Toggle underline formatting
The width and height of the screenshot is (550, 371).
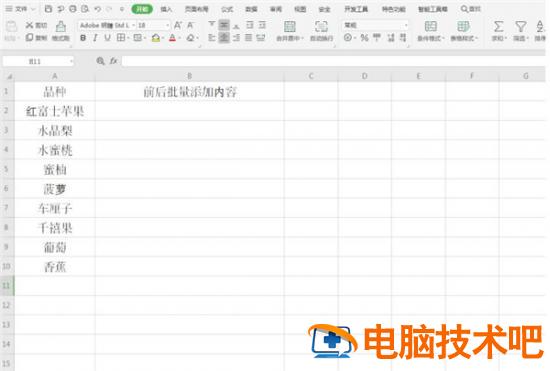[x=107, y=38]
